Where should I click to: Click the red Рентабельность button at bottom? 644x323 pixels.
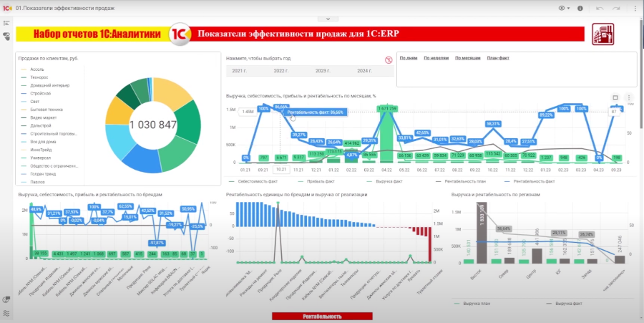coord(322,317)
